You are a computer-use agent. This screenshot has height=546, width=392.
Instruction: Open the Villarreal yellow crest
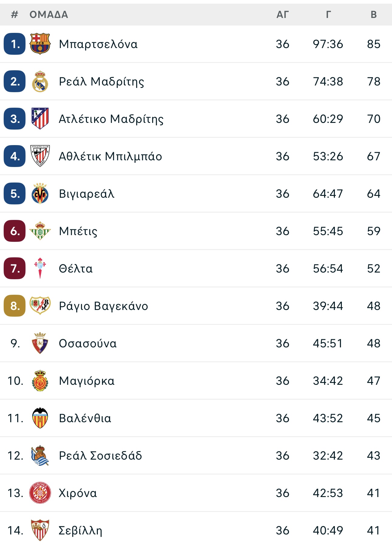pyautogui.click(x=40, y=193)
